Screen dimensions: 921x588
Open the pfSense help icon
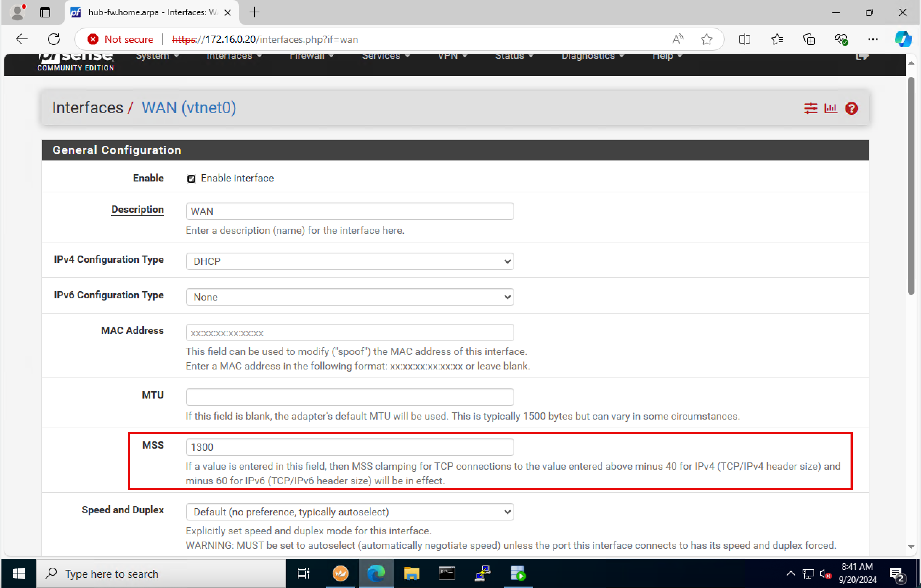(x=851, y=109)
